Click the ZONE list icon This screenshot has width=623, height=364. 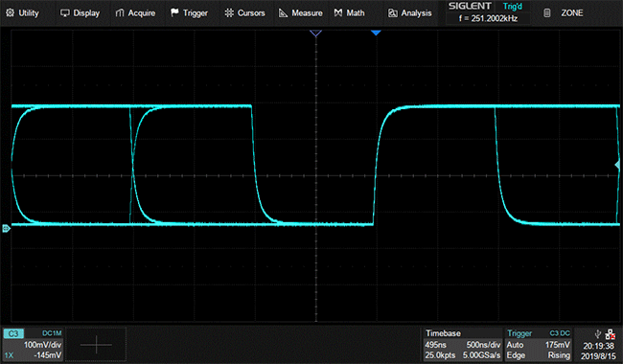coord(547,13)
